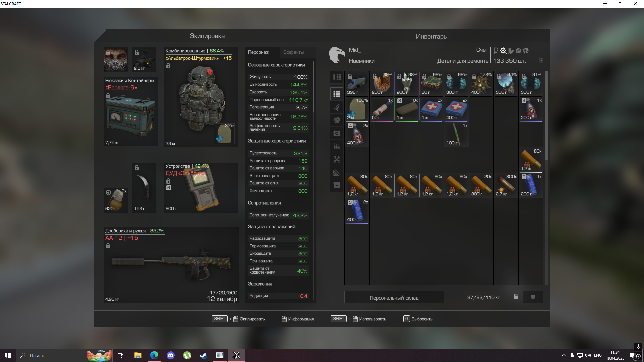644x362 pixels.
Task: Select the 73% spiky artifact 400 г
Action: 481,83
